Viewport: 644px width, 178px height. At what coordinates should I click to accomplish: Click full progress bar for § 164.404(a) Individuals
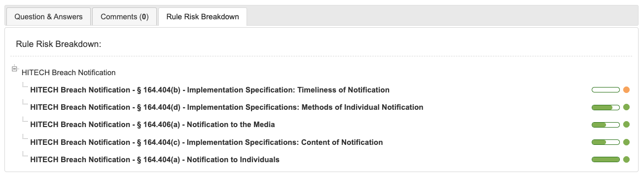coord(606,160)
